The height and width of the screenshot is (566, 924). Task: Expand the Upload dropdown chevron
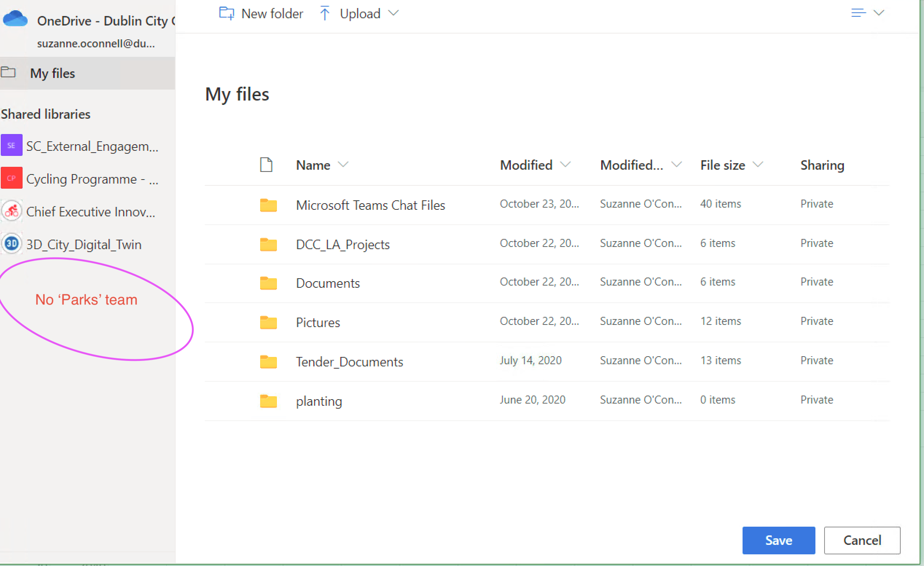(394, 13)
